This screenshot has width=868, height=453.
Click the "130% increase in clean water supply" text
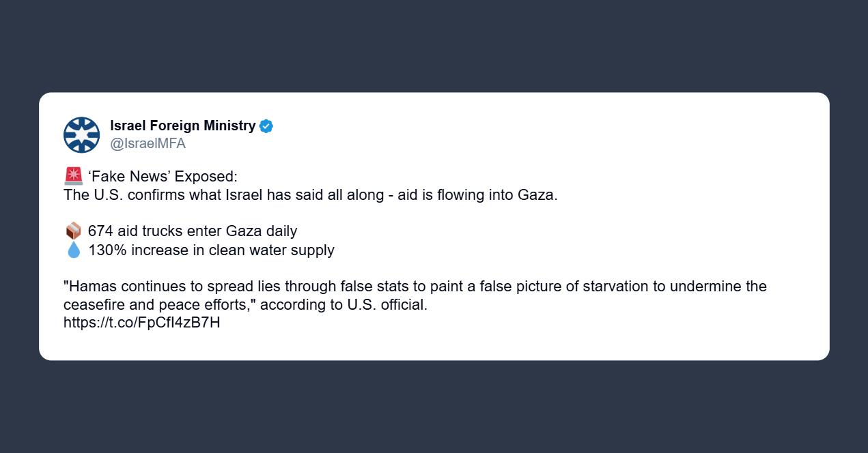[211, 250]
